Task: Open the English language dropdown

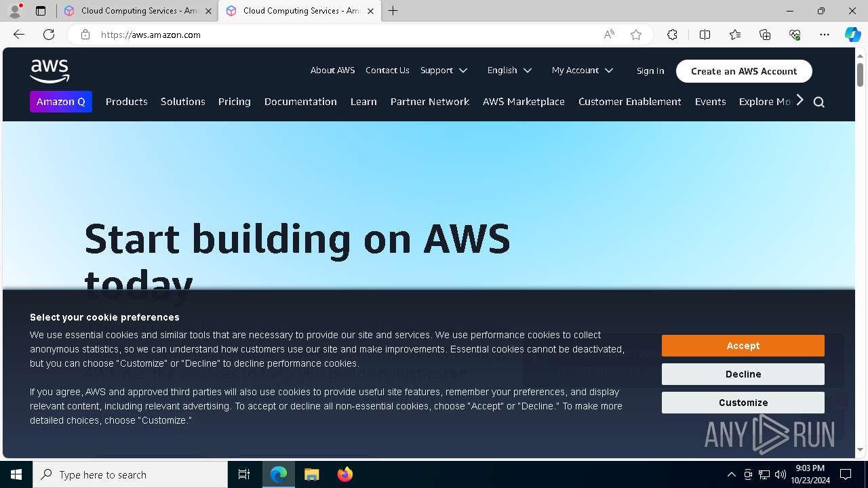Action: tap(509, 70)
